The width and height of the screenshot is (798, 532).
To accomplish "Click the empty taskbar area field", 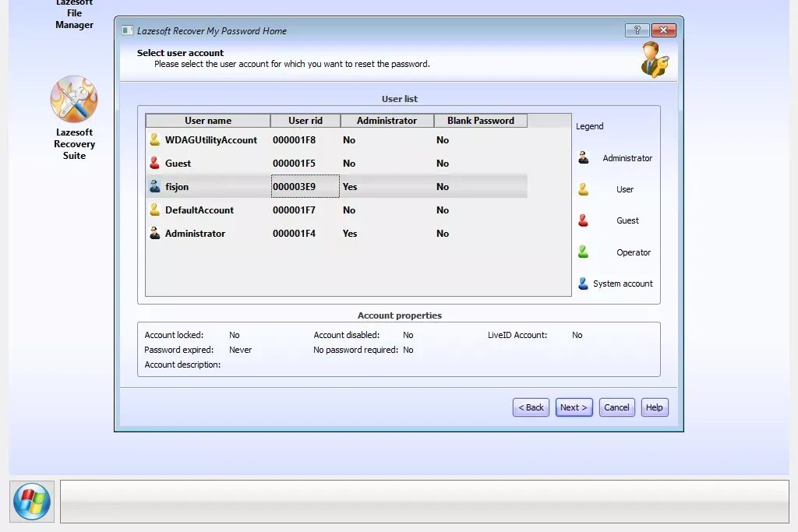I will [425, 502].
